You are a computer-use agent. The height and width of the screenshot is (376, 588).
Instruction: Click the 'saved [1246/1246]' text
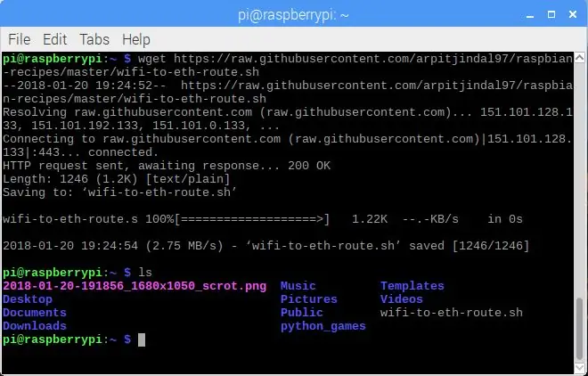(470, 246)
